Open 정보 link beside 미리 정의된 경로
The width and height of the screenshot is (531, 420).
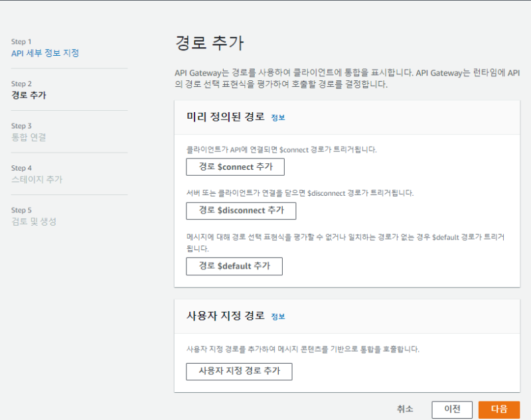click(278, 117)
